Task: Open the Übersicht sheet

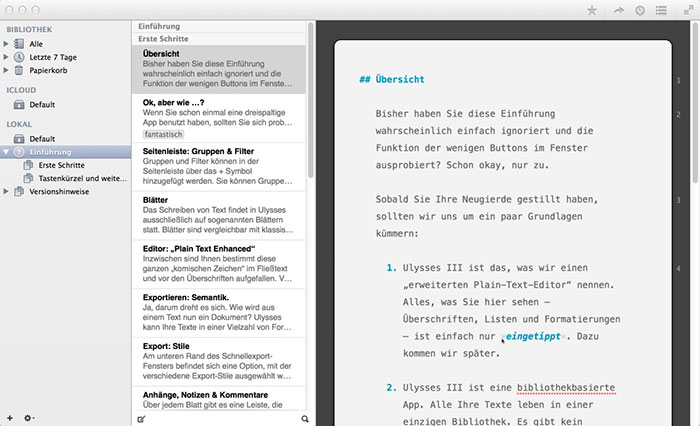Action: (x=219, y=69)
